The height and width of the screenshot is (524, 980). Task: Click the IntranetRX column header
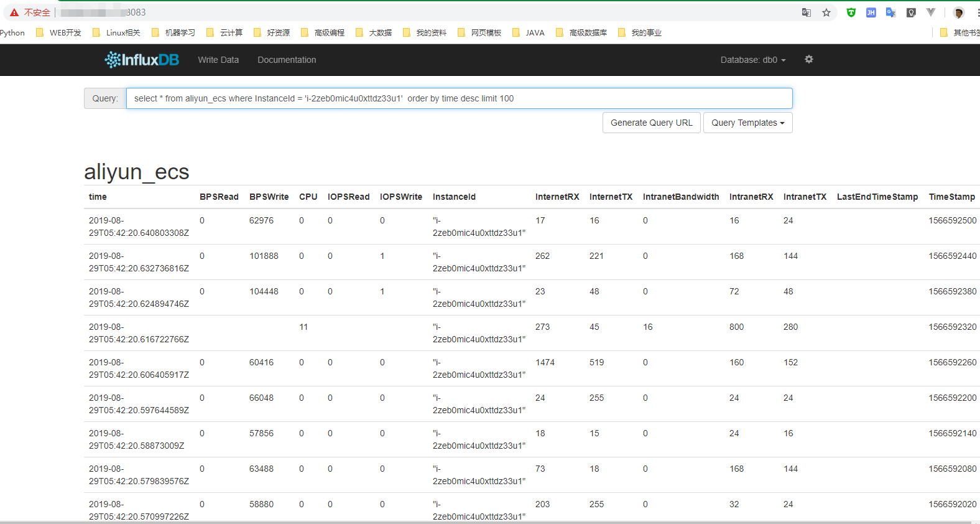pyautogui.click(x=751, y=197)
